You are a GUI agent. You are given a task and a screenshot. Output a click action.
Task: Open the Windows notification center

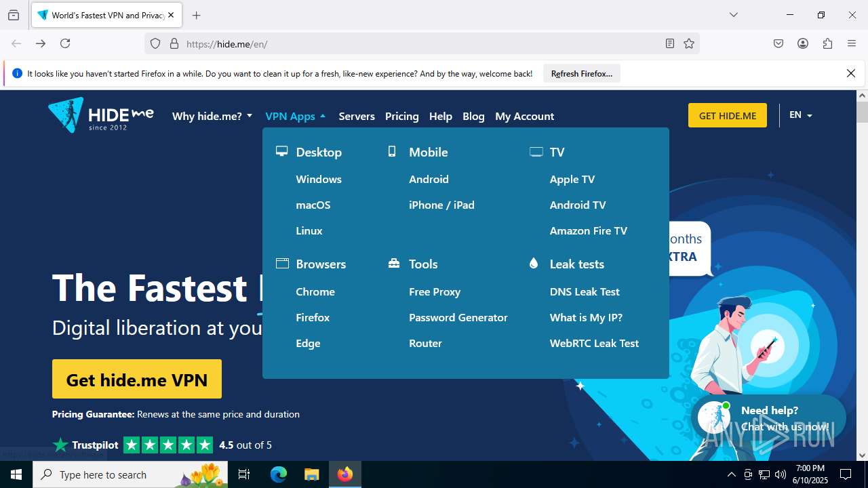846,474
